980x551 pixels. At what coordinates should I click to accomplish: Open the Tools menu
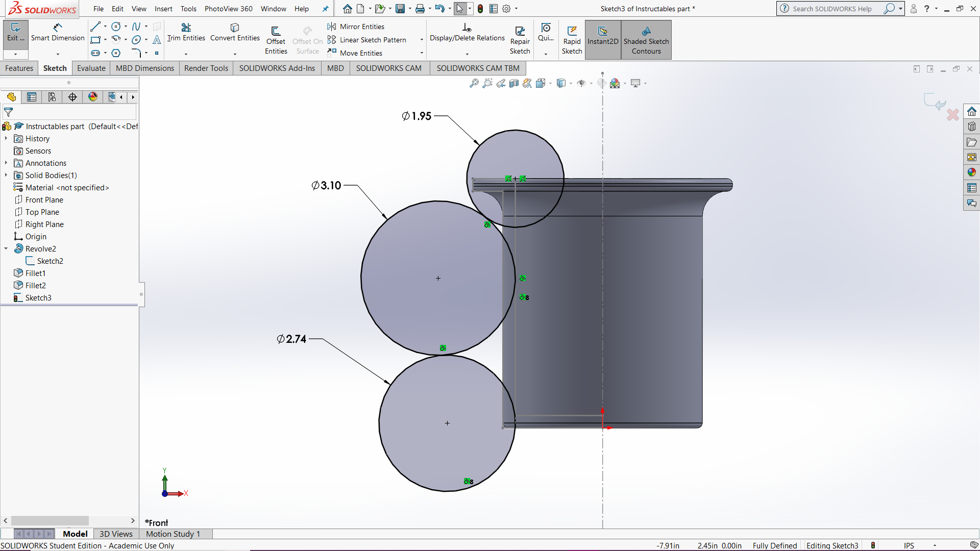point(188,9)
